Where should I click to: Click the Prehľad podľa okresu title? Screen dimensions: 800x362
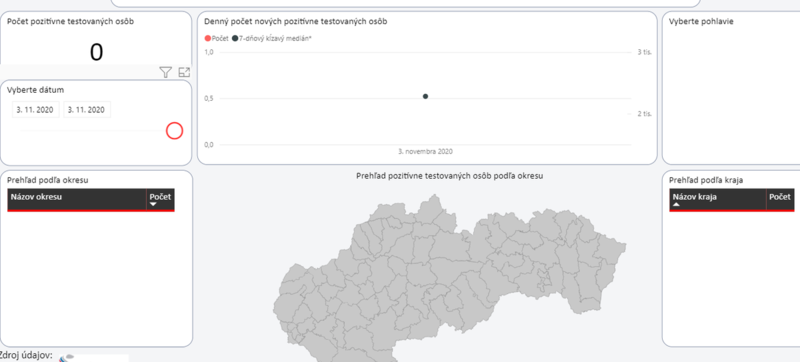coord(48,180)
